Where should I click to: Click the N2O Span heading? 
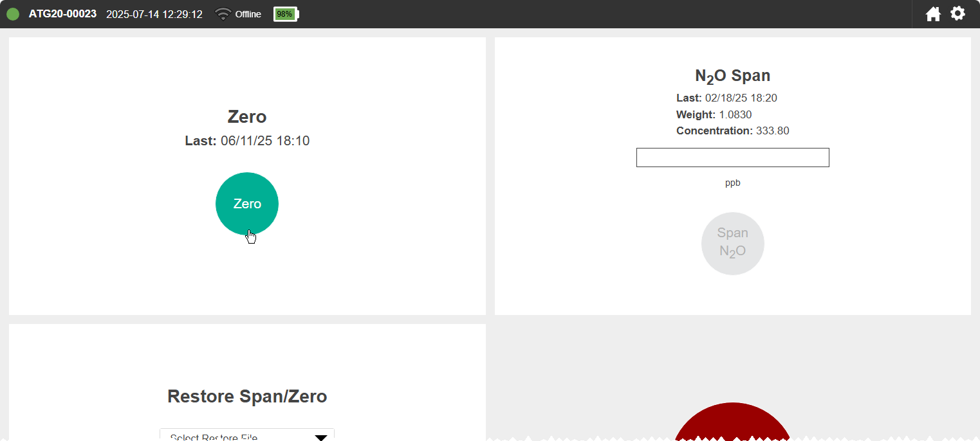click(733, 76)
